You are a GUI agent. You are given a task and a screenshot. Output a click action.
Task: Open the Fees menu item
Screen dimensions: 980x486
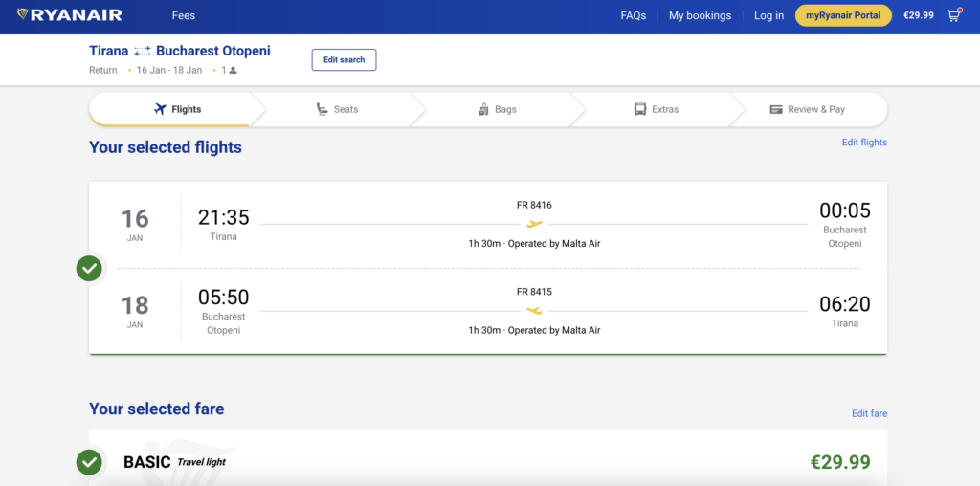click(183, 15)
